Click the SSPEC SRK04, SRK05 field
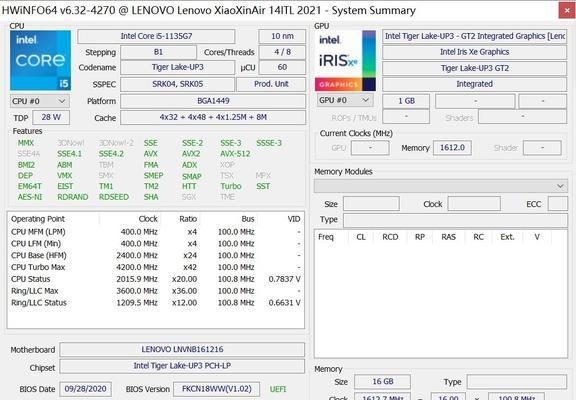This screenshot has height=400, width=576. (177, 84)
